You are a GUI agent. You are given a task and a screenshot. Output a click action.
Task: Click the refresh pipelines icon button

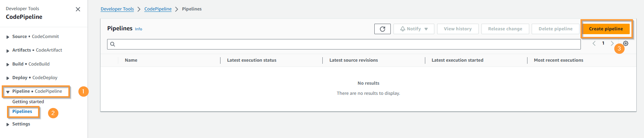tap(382, 29)
